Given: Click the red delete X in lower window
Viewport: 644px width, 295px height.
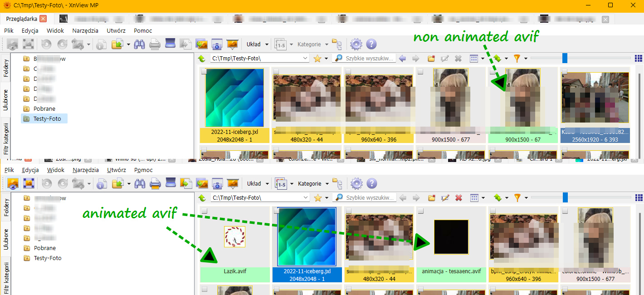Looking at the screenshot, I should 459,198.
